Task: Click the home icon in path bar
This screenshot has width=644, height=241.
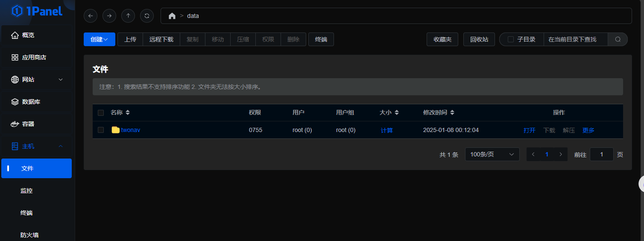Action: tap(172, 16)
